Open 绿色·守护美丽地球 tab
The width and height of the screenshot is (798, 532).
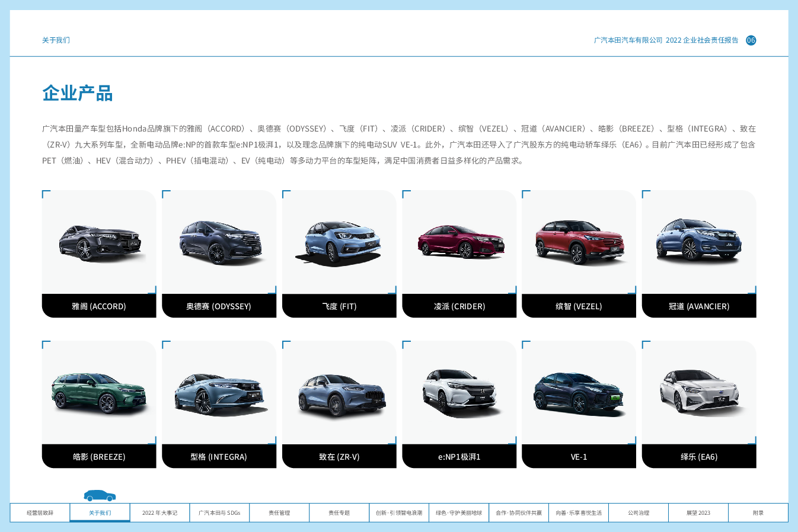click(x=459, y=513)
